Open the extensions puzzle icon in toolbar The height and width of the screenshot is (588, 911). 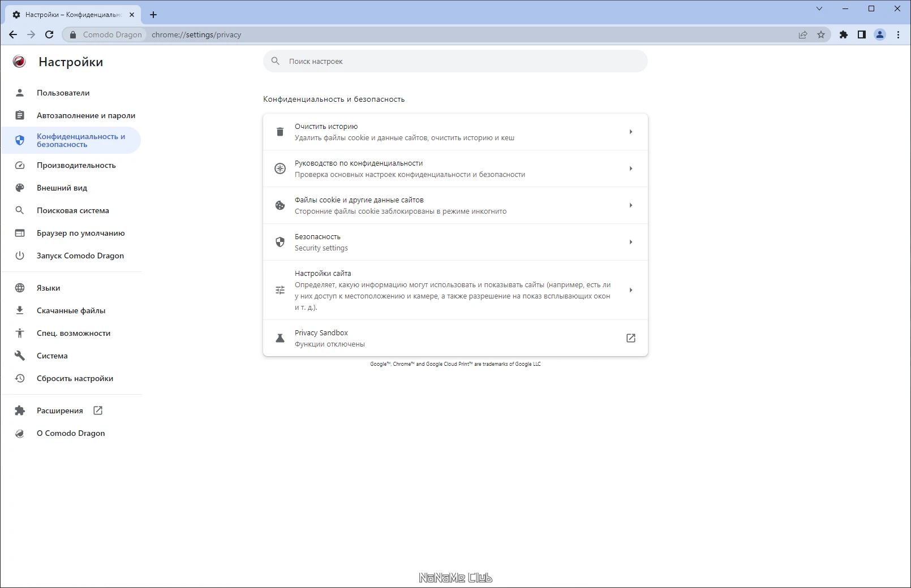coord(844,34)
